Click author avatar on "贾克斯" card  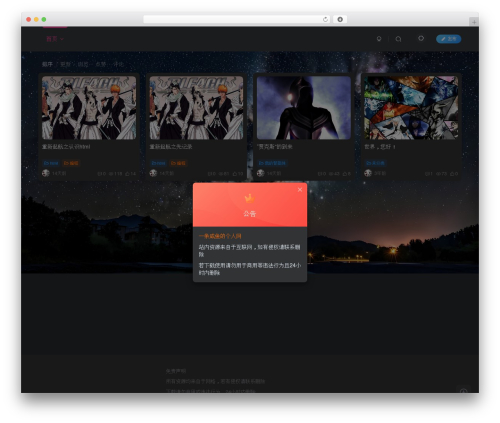[260, 173]
